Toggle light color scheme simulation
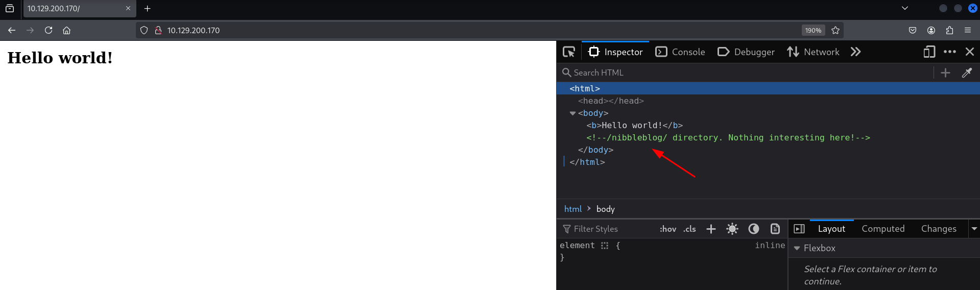The height and width of the screenshot is (290, 980). coord(732,229)
